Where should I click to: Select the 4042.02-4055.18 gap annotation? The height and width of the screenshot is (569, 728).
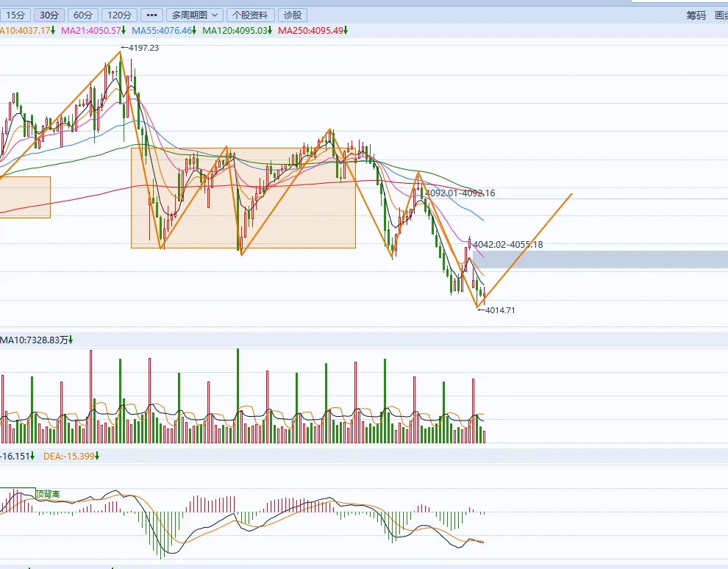[508, 245]
